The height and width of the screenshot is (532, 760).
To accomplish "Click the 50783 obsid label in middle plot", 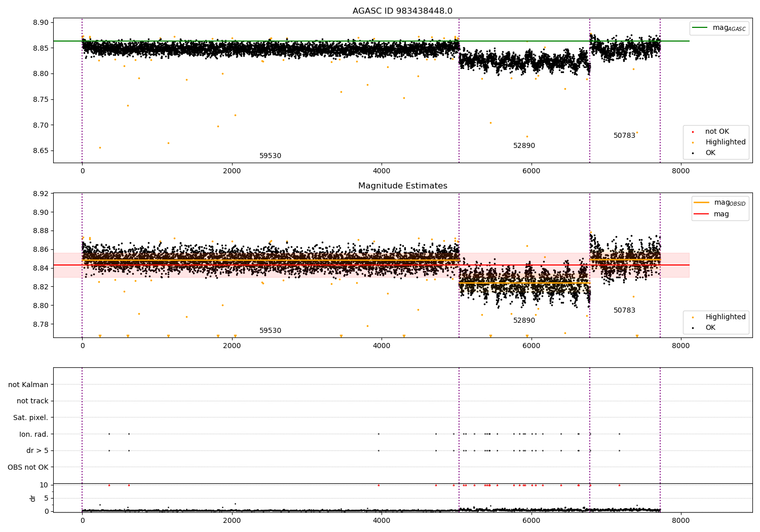I will click(x=624, y=311).
